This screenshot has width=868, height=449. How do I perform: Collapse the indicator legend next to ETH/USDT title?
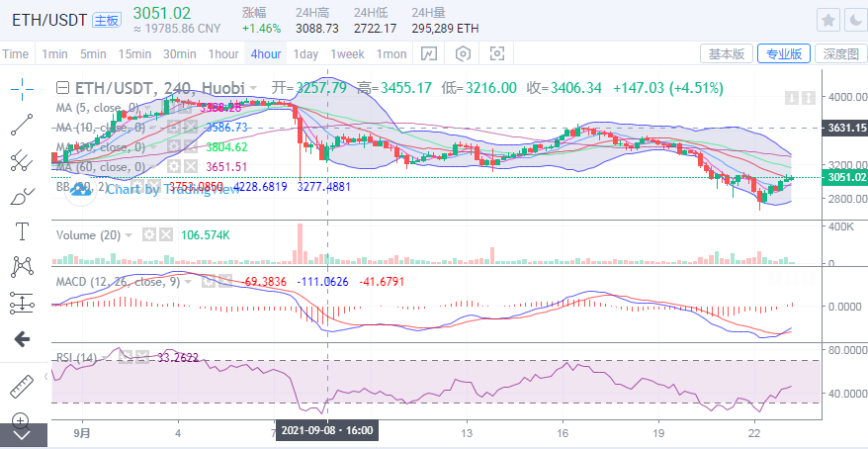pos(61,88)
